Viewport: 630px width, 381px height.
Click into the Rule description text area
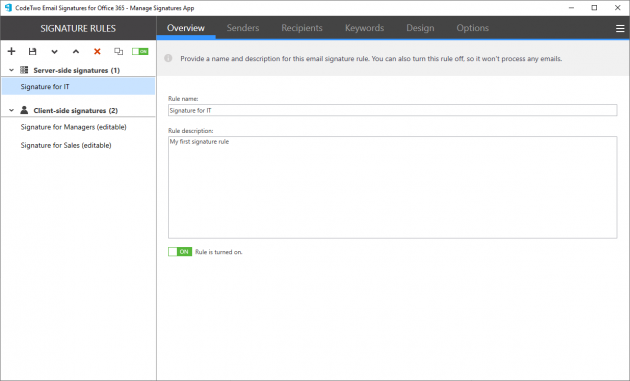pos(393,187)
